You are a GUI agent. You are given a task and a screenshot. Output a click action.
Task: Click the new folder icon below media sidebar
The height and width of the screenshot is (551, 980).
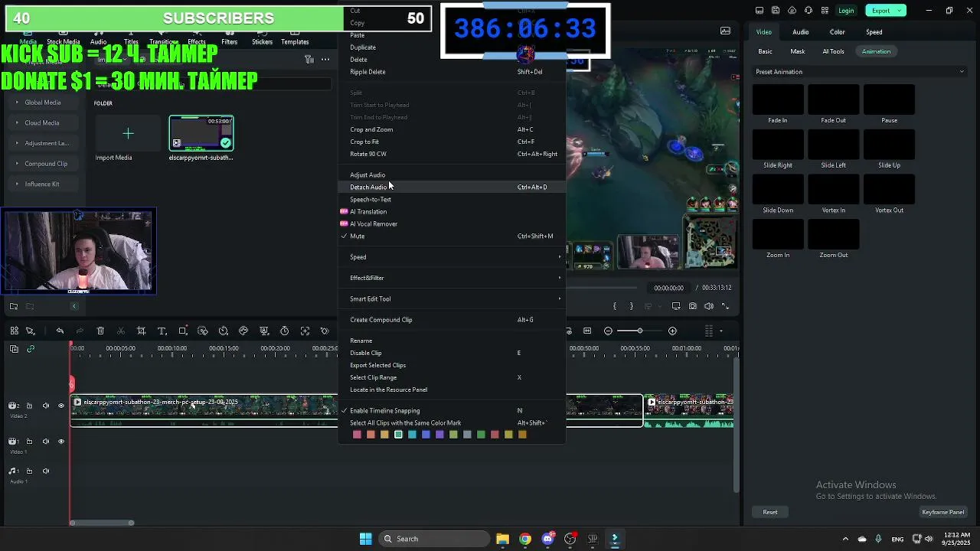tap(14, 306)
